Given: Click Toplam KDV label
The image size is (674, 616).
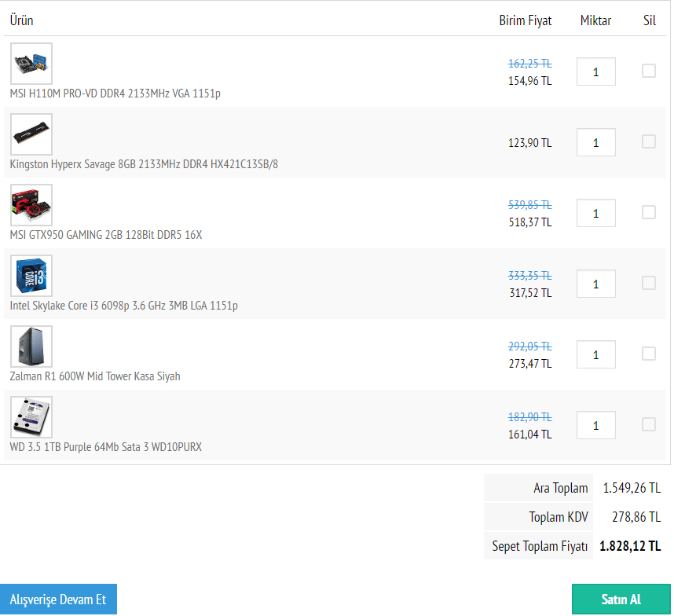Looking at the screenshot, I should pyautogui.click(x=559, y=517).
